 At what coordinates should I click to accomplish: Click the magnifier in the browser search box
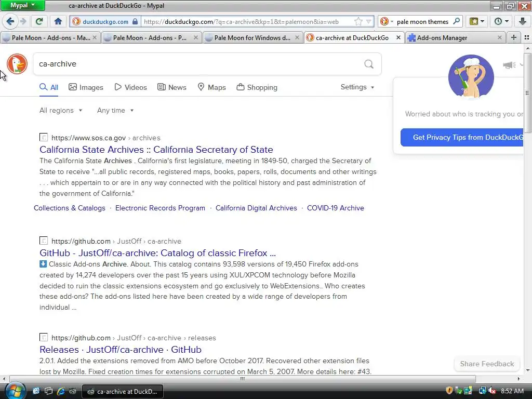tap(456, 21)
